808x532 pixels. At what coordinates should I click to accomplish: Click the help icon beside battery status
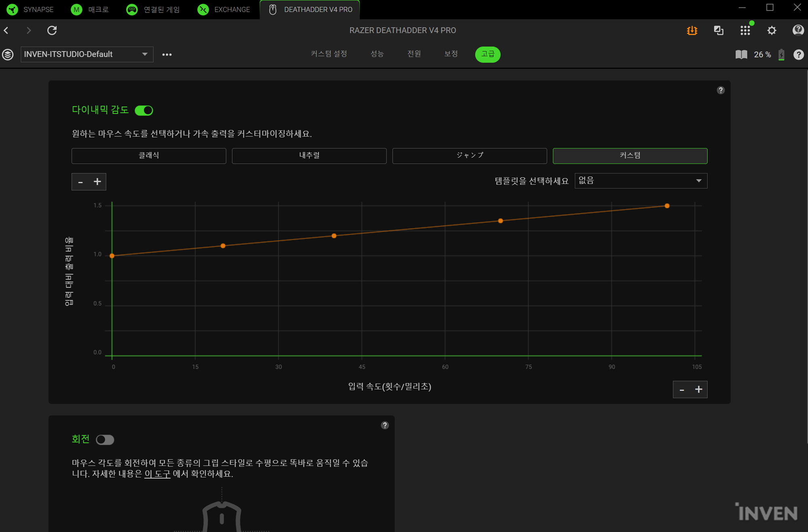798,55
